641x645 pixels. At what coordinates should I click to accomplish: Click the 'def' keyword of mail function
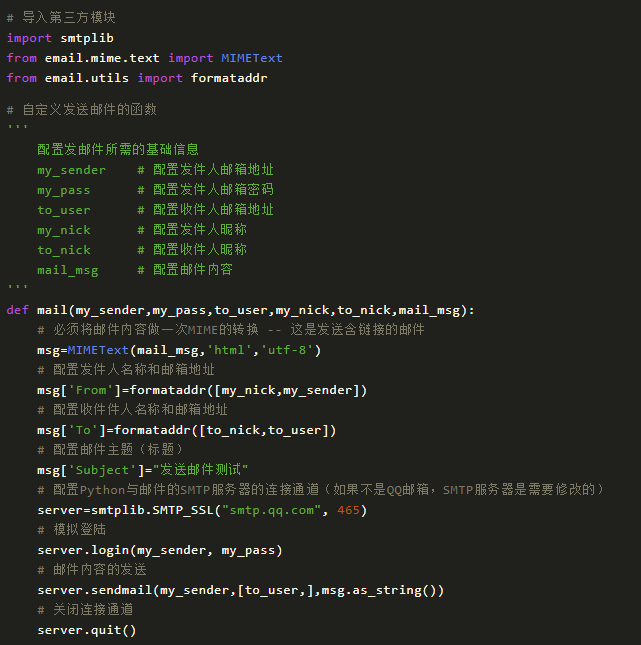[x=18, y=310]
